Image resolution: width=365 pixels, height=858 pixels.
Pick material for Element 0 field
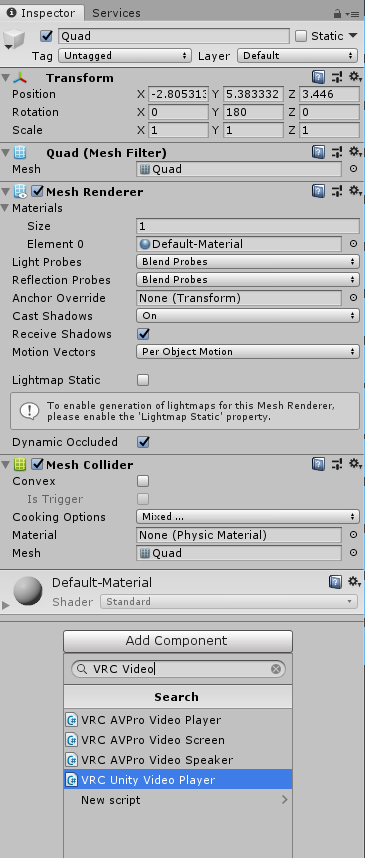[x=353, y=244]
